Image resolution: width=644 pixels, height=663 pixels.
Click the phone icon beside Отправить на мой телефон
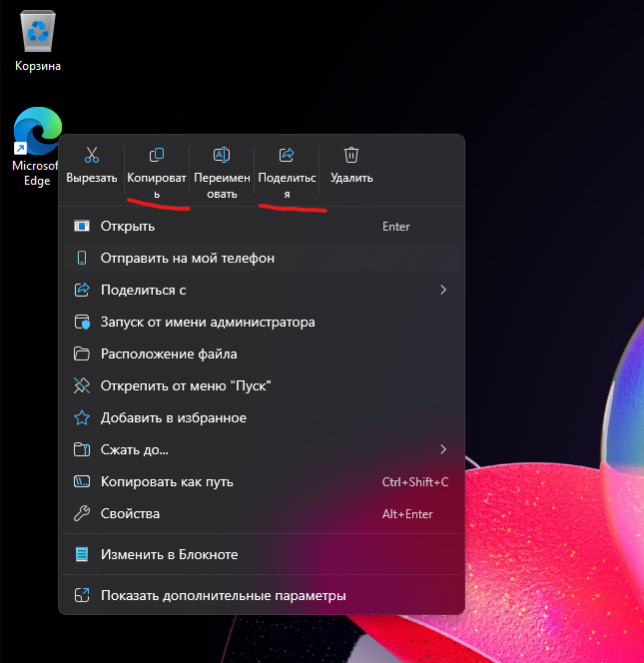(x=82, y=258)
